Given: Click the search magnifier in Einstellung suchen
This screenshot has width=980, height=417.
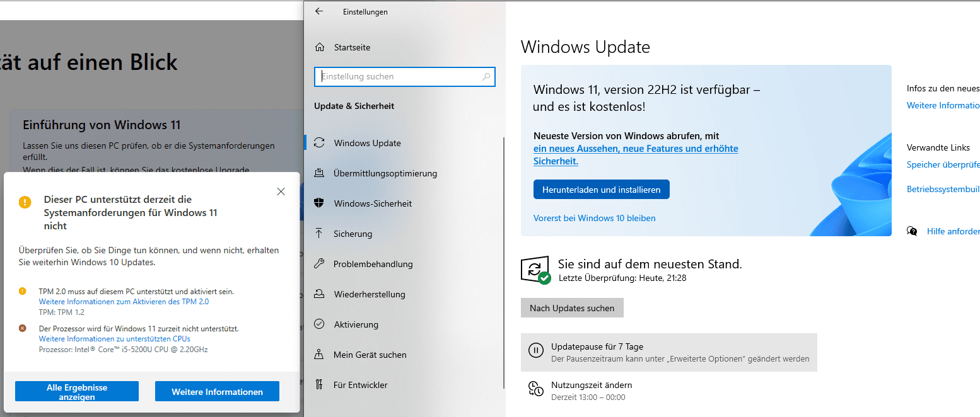Looking at the screenshot, I should coord(486,77).
